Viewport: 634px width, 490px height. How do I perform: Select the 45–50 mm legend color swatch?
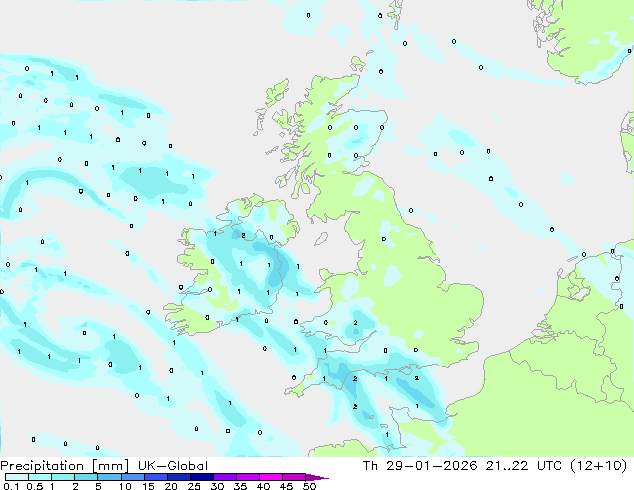(293, 477)
